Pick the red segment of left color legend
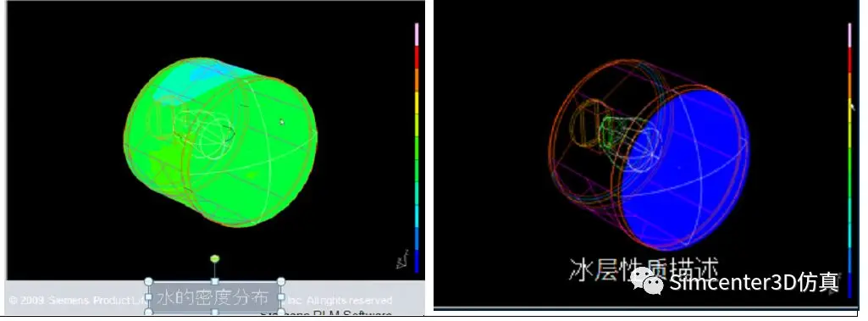Image resolution: width=868 pixels, height=321 pixels. coord(417,57)
